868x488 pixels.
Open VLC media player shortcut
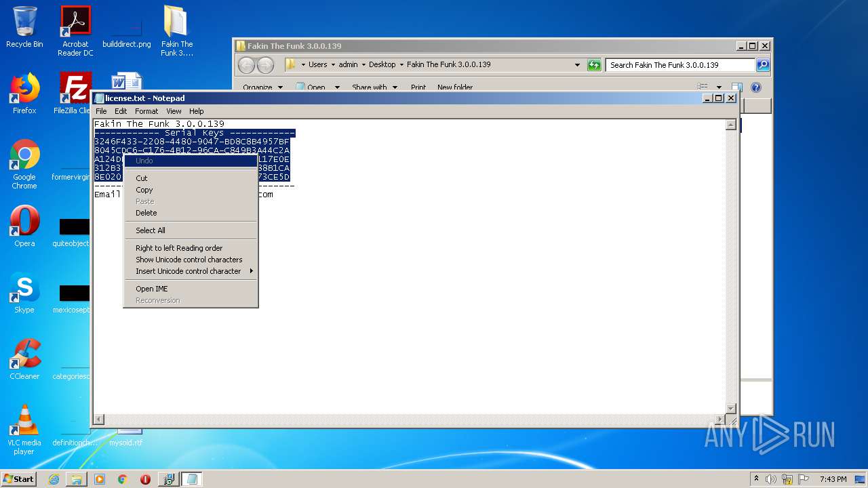[x=24, y=430]
